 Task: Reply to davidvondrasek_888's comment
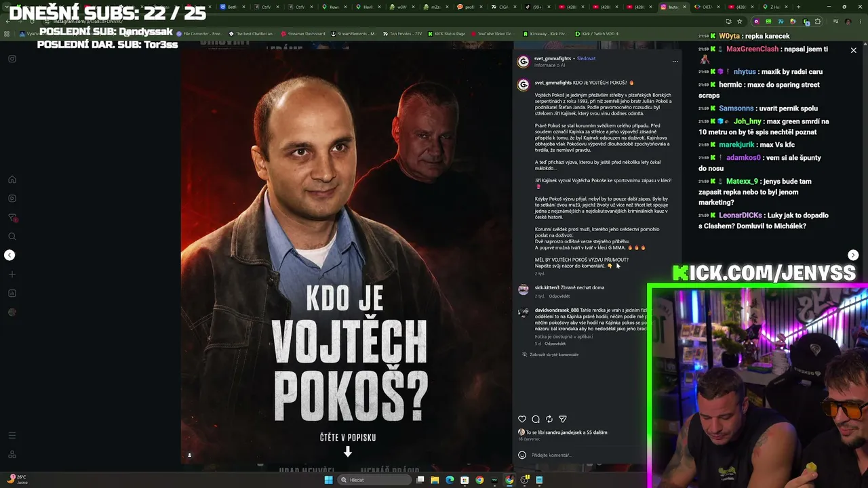pyautogui.click(x=555, y=344)
